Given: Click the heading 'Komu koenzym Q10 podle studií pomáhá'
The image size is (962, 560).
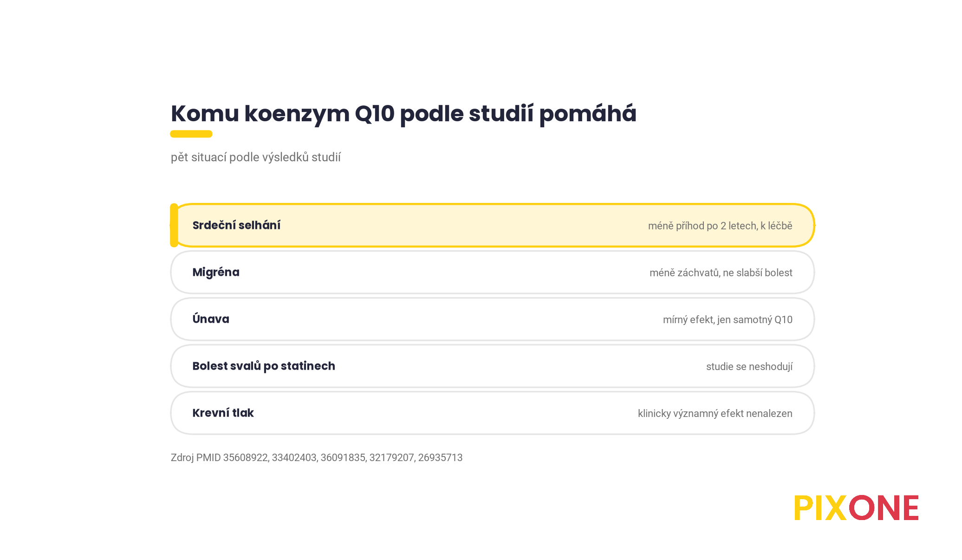Looking at the screenshot, I should [x=403, y=114].
